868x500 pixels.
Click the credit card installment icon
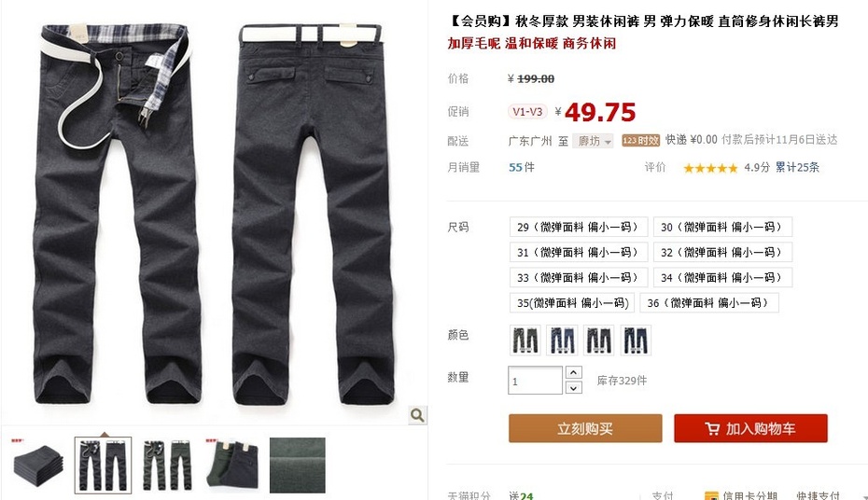click(x=711, y=495)
